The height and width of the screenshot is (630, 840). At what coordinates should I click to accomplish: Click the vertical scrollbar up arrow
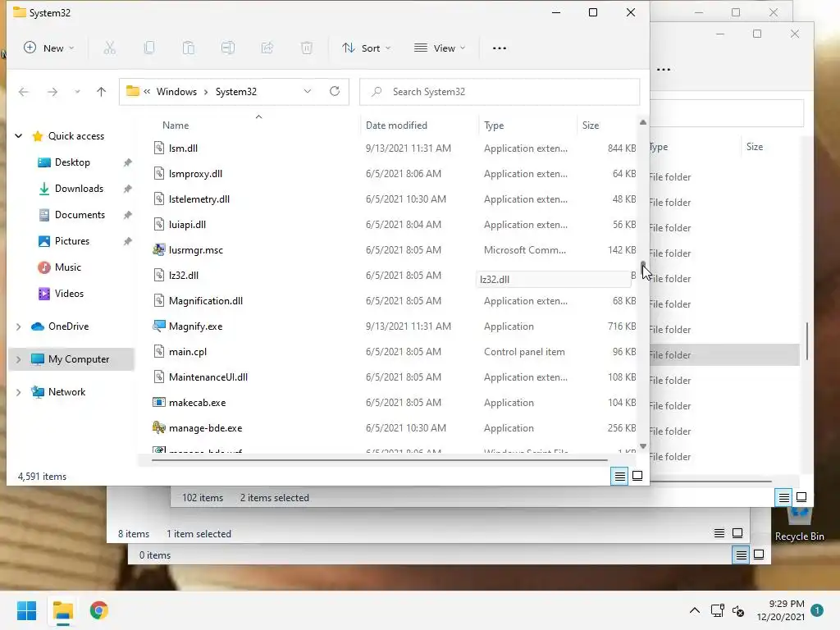click(643, 122)
